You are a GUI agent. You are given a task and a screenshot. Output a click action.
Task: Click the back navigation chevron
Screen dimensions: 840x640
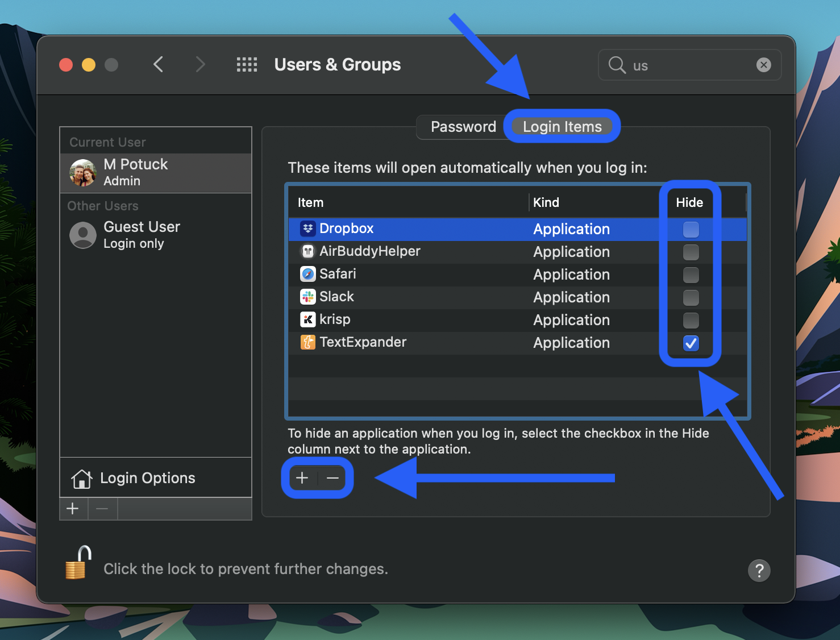(158, 64)
